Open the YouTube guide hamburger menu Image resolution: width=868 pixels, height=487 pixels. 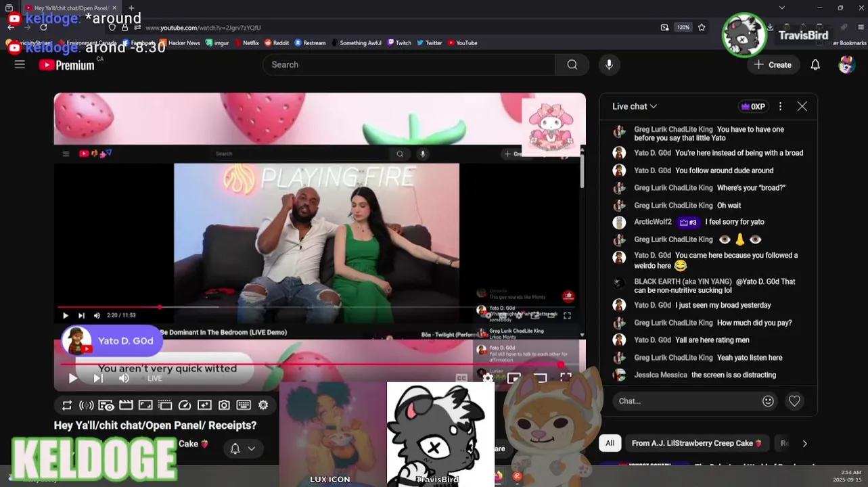[20, 64]
